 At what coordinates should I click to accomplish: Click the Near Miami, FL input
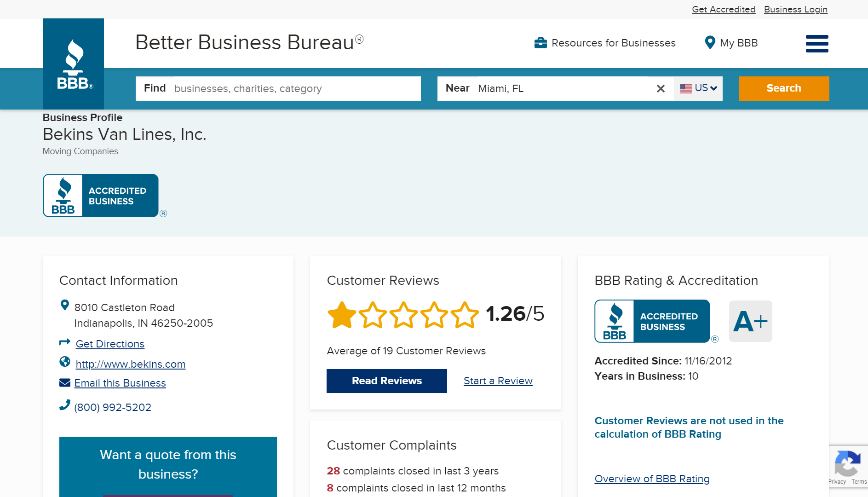tap(555, 88)
